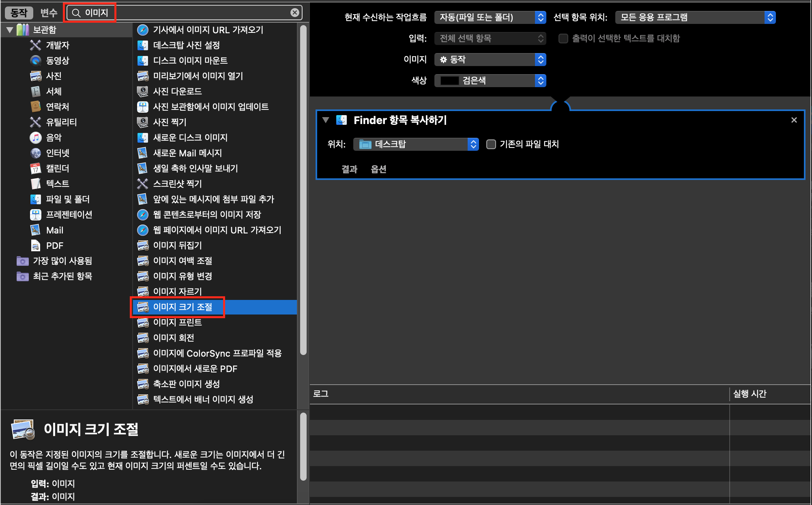Click the 캘린더 category icon in sidebar
This screenshot has height=505, width=812.
click(x=36, y=169)
